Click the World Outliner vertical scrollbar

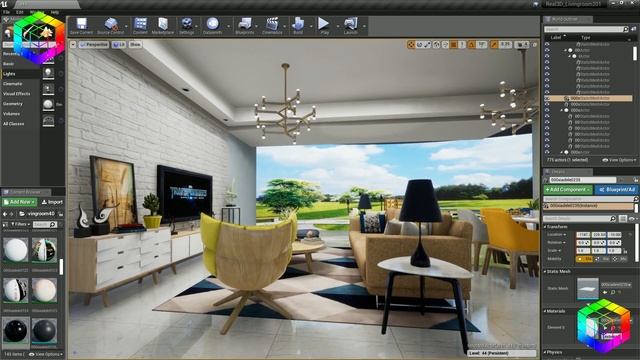click(x=635, y=53)
